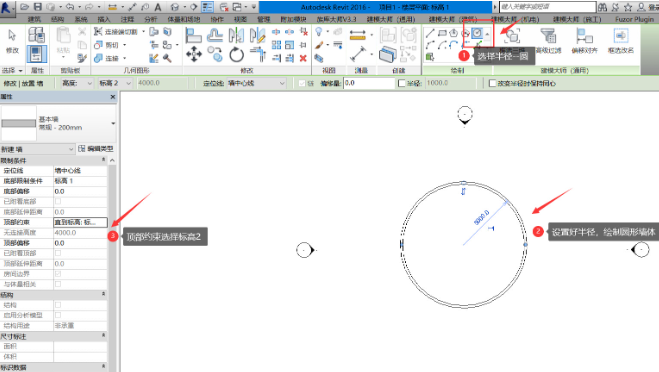
Task: Open the 标高 2 level dropdown
Action: [x=115, y=83]
